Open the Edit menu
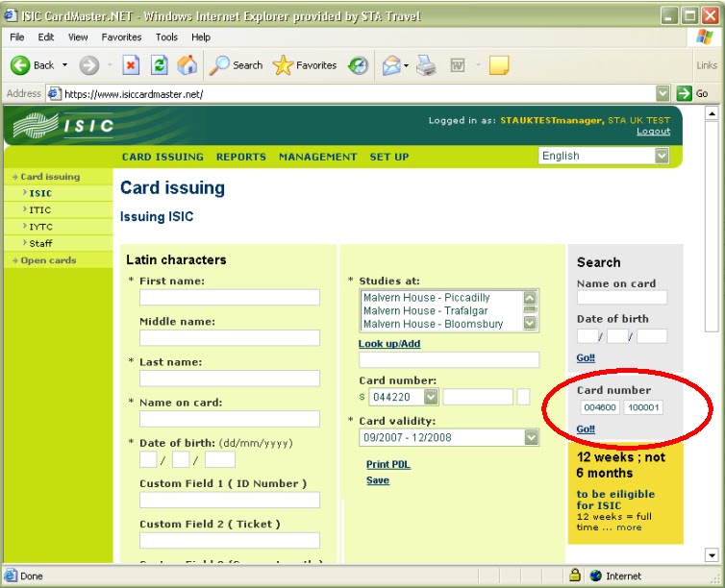 coord(46,37)
